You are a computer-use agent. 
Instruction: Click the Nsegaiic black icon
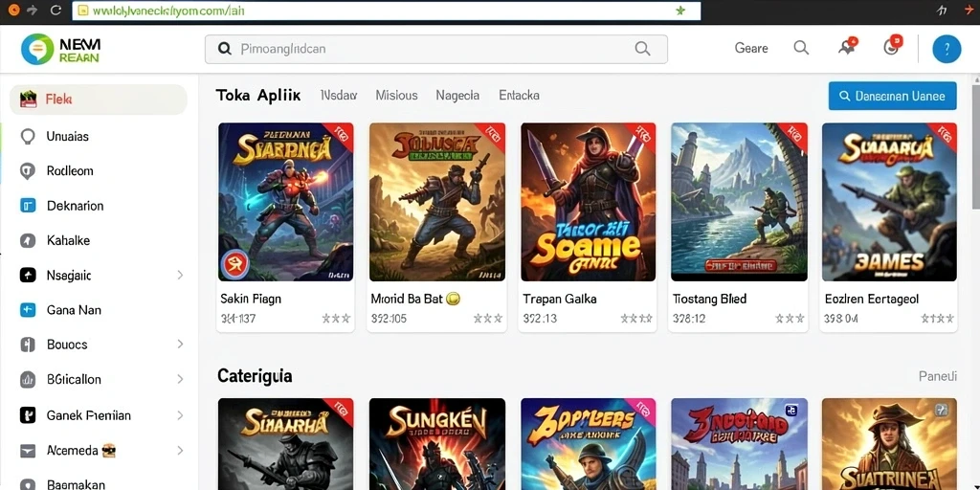click(x=28, y=275)
